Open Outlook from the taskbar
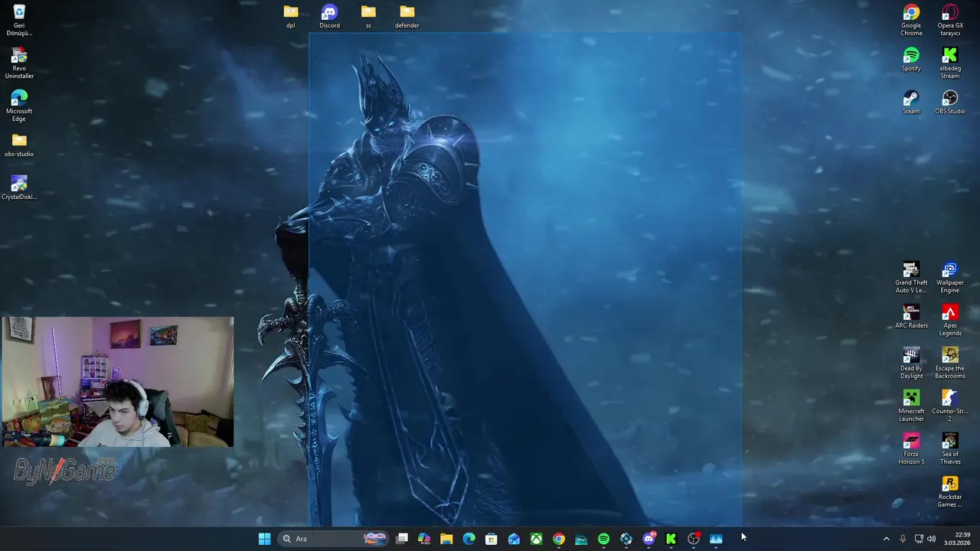Image resolution: width=980 pixels, height=551 pixels. pos(514,539)
